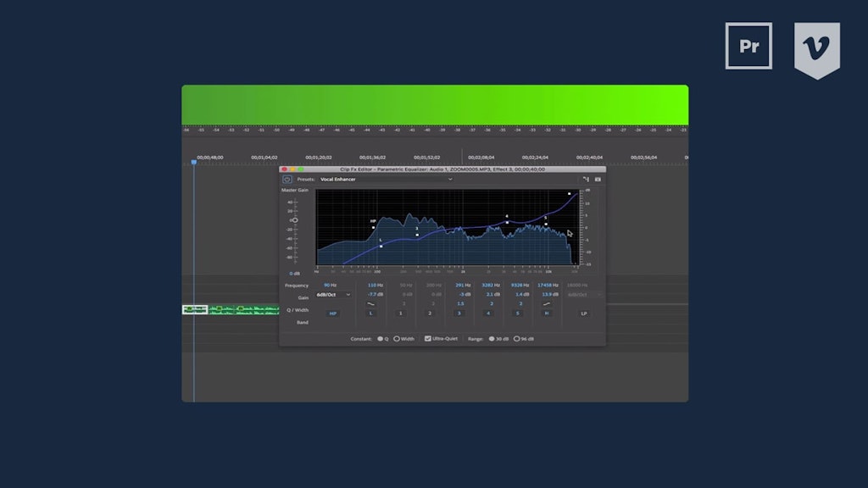The height and width of the screenshot is (488, 868).
Task: Click the Premiere Pro logo icon
Action: (x=748, y=47)
